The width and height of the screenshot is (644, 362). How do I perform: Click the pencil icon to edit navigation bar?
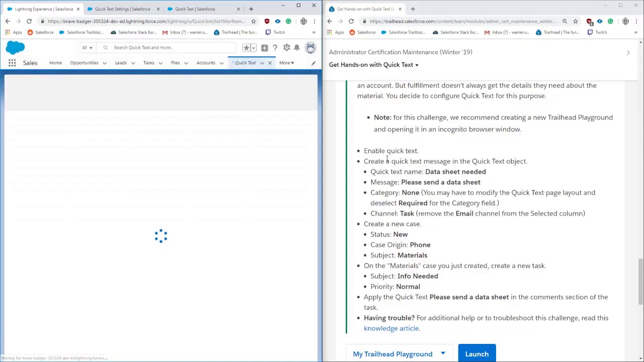(x=313, y=63)
